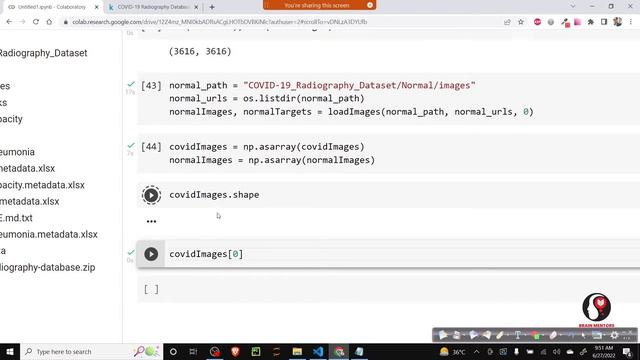The height and width of the screenshot is (360, 640).
Task: Open a new browser tab
Action: [212, 7]
